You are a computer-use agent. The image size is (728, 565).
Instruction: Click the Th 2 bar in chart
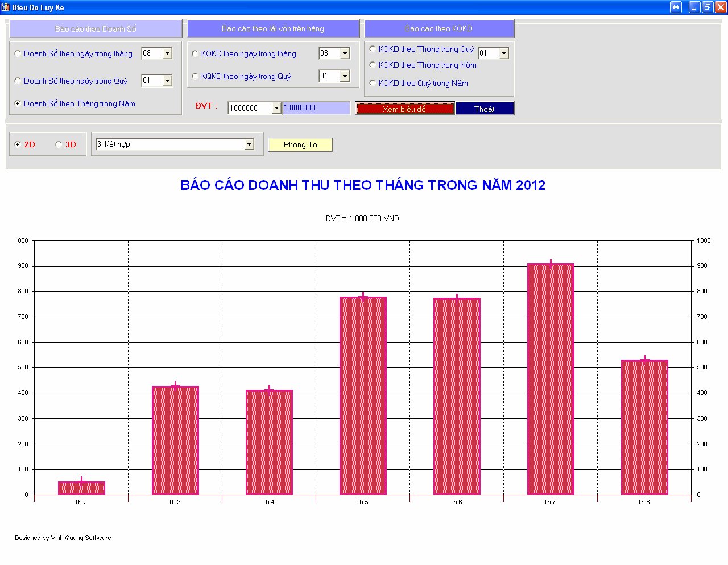pos(81,488)
